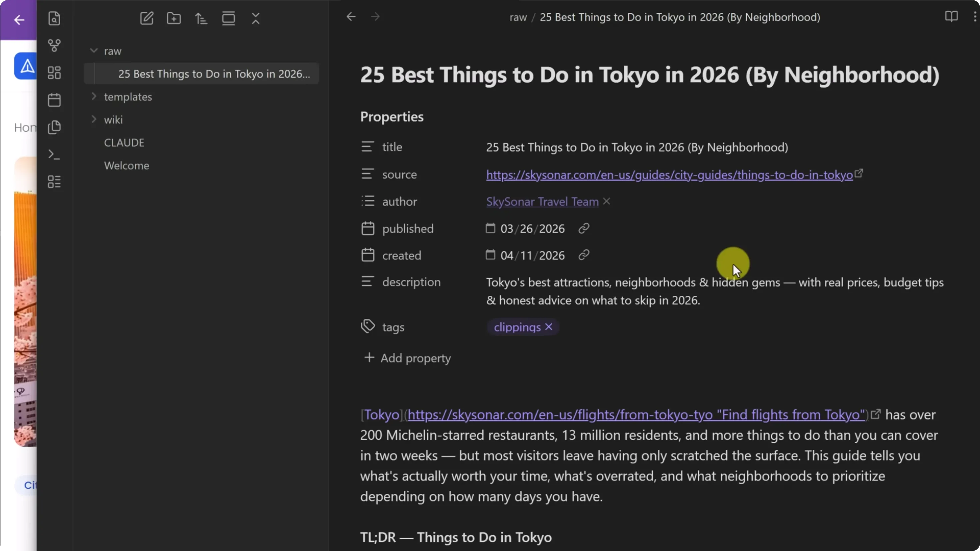Open the graph view icon
The height and width of the screenshot is (551, 980).
[x=54, y=46]
